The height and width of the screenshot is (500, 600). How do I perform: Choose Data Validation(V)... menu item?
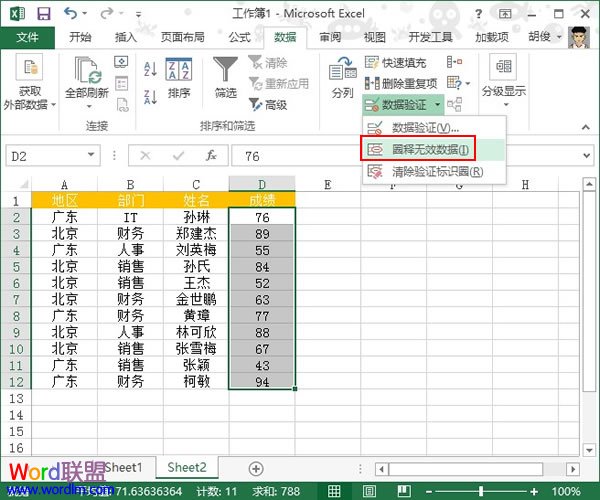(434, 128)
